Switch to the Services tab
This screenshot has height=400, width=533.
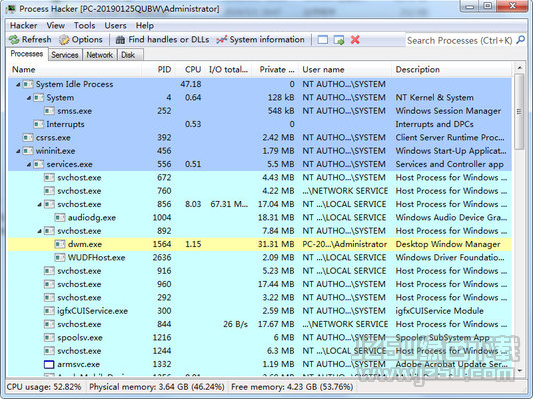pyautogui.click(x=65, y=55)
